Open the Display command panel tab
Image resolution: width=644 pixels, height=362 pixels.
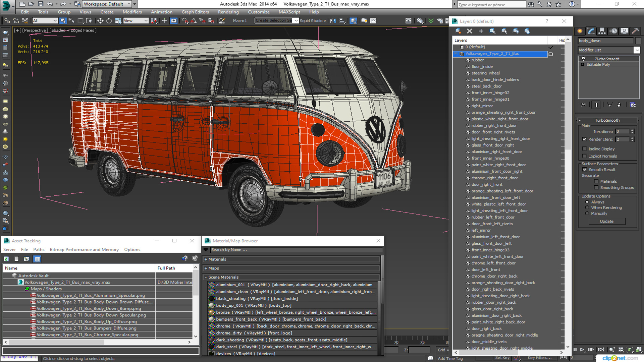624,31
